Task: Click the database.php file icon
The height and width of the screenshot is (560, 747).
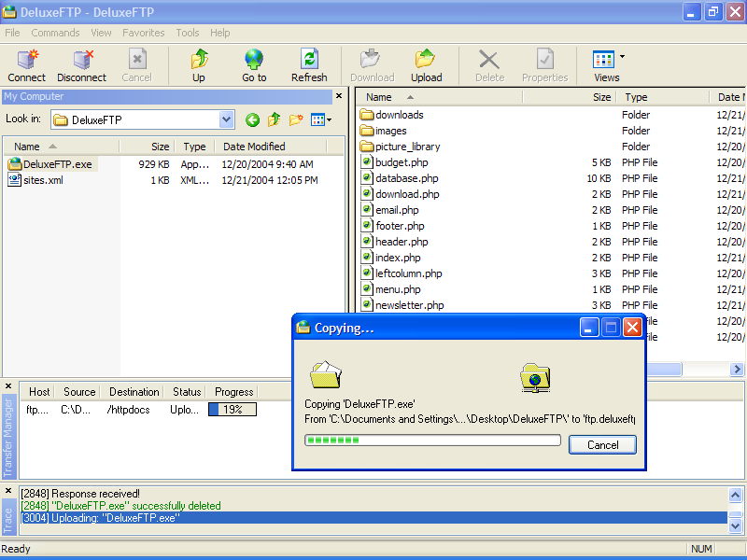Action: point(366,178)
